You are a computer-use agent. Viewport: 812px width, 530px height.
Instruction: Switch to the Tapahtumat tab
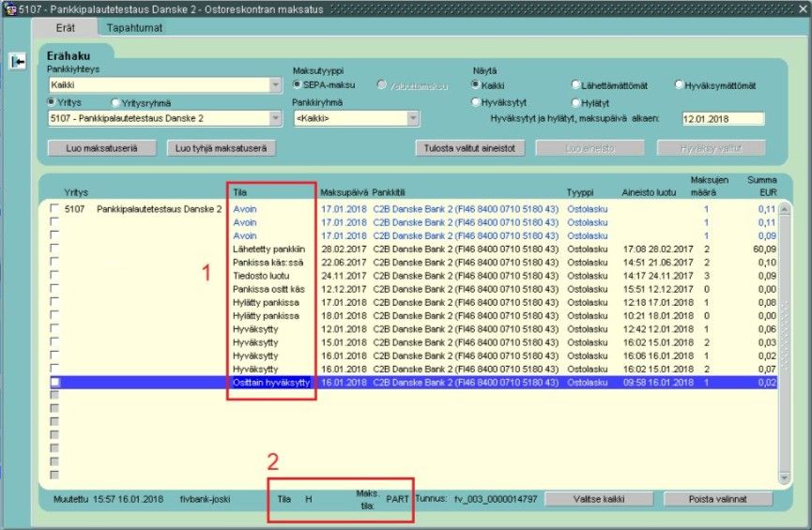pos(134,28)
